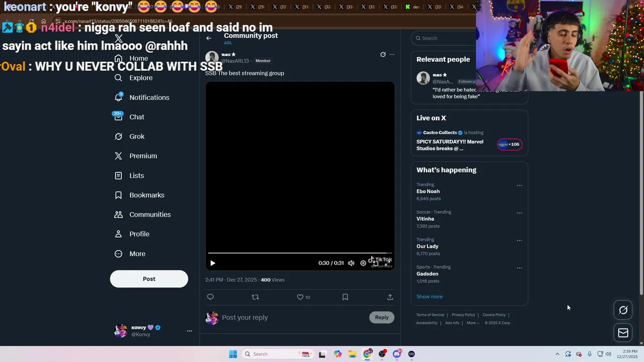Image resolution: width=644 pixels, height=362 pixels.
Task: Click the X search box
Action: pos(445,38)
